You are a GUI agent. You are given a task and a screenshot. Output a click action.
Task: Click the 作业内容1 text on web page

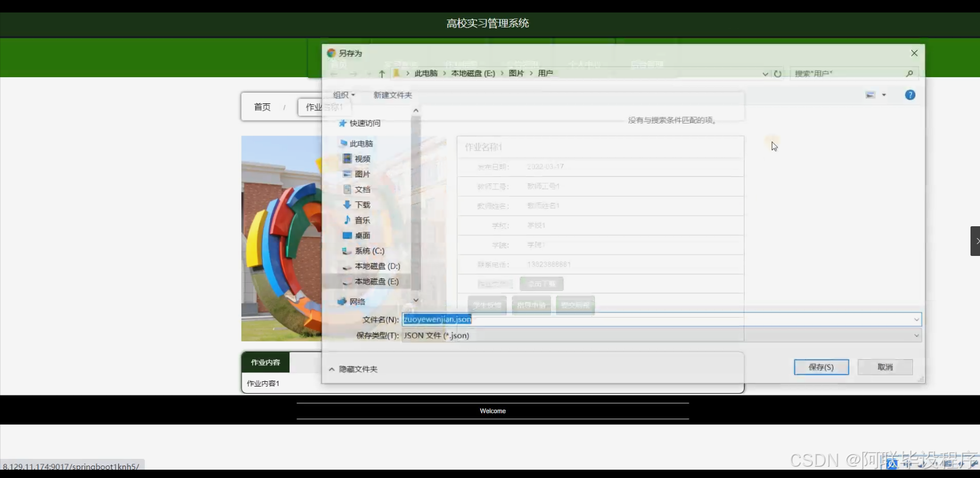pyautogui.click(x=263, y=384)
